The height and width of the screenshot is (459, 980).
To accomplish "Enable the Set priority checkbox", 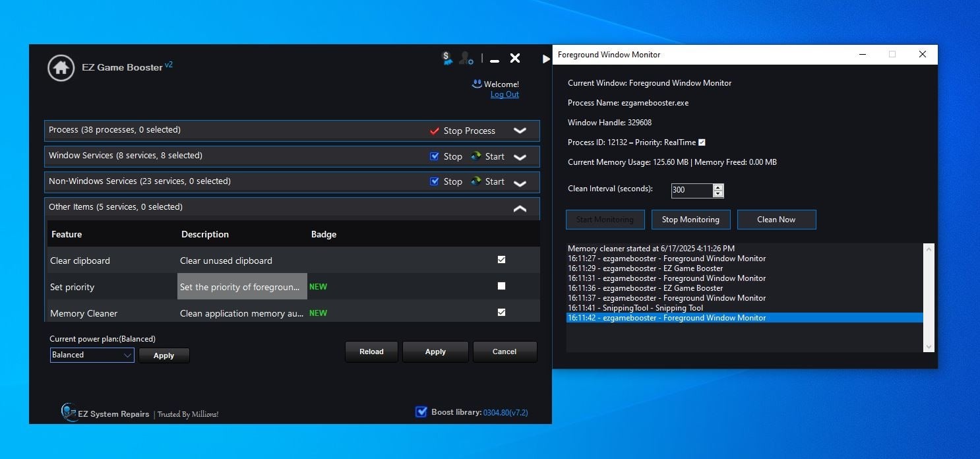I will click(x=501, y=286).
